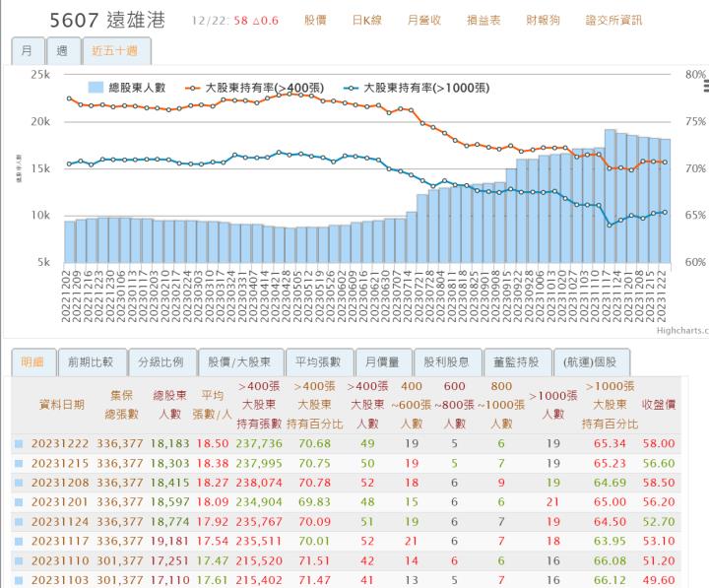This screenshot has height=588, width=709.
Task: Follow the 證交所資訊 link
Action: tap(613, 21)
